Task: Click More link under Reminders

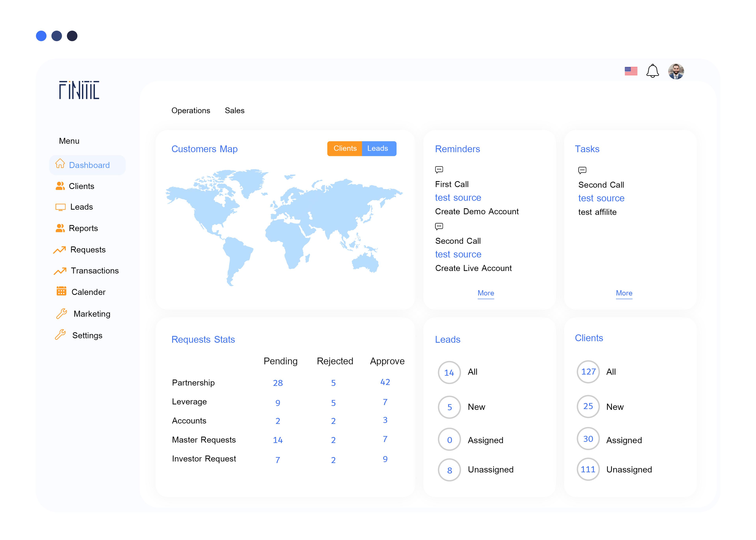Action: (485, 293)
